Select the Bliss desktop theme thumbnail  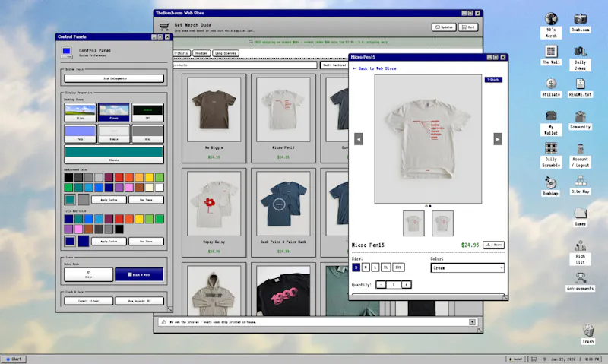click(80, 112)
